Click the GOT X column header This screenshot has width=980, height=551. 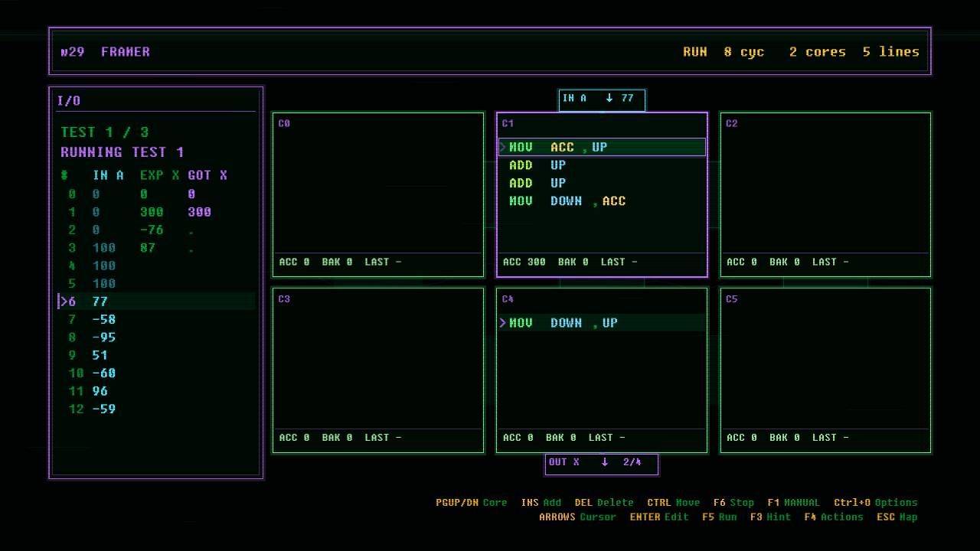pyautogui.click(x=207, y=175)
